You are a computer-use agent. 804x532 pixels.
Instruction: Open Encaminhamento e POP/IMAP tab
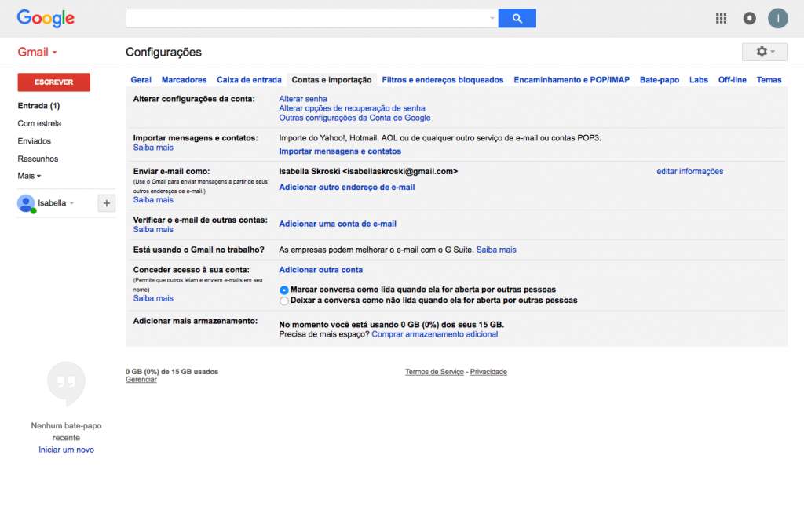[572, 80]
